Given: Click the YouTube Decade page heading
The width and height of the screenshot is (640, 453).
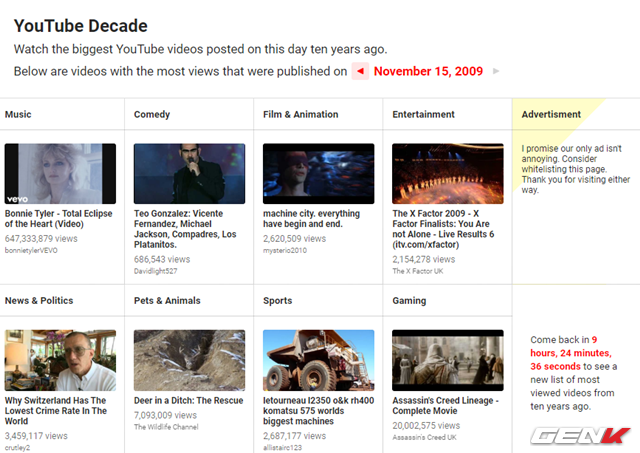Looking at the screenshot, I should 81,25.
